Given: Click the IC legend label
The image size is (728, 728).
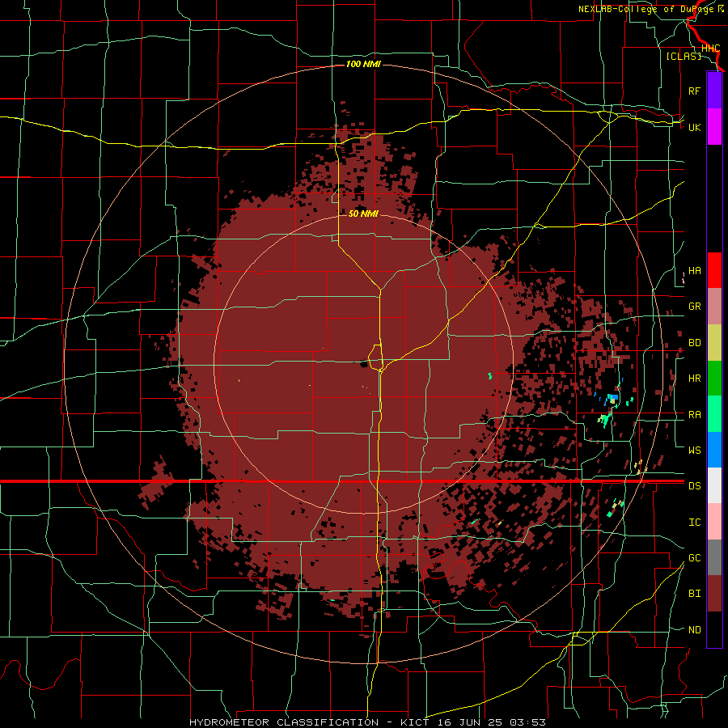Looking at the screenshot, I should coord(694,523).
